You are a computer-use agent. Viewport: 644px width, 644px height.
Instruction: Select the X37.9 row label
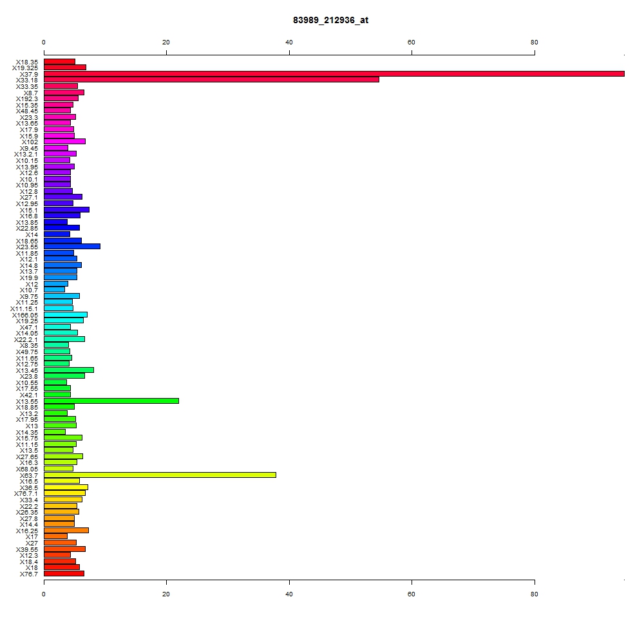click(29, 74)
